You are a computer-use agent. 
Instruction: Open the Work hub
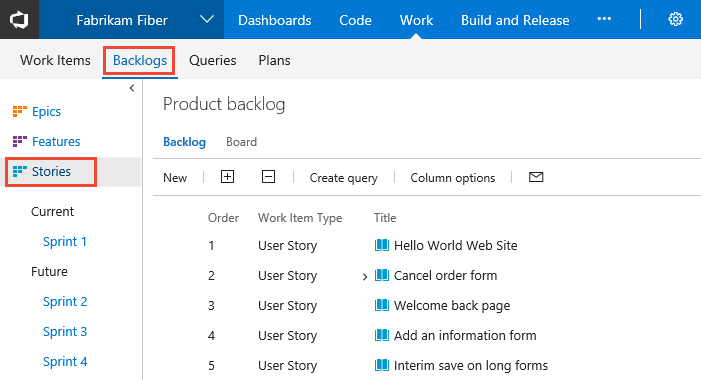416,20
